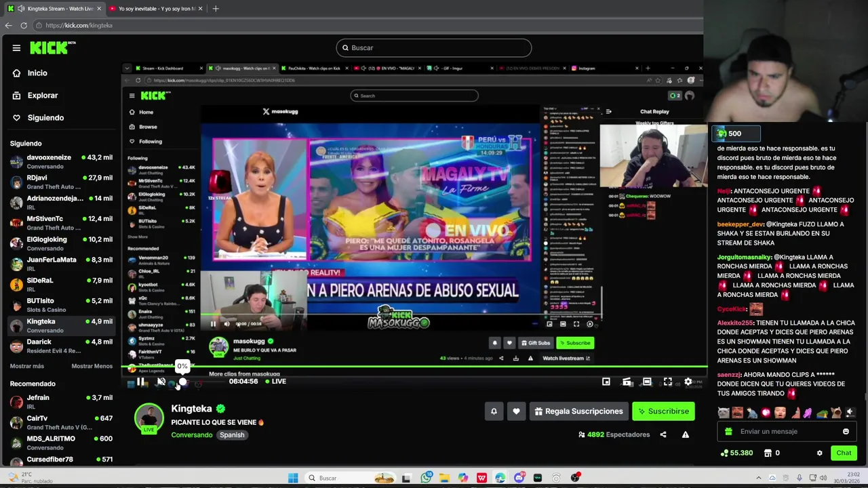The image size is (868, 488).
Task: Click the player volume slider knob
Action: (x=182, y=382)
